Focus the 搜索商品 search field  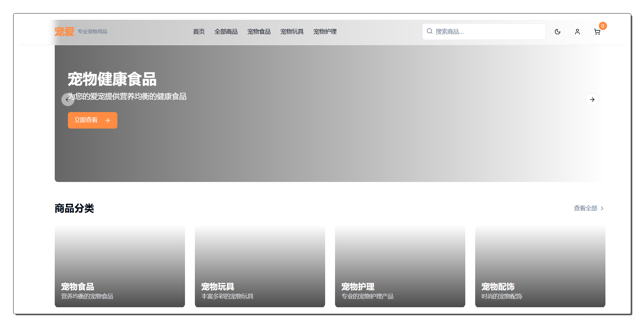pyautogui.click(x=484, y=32)
